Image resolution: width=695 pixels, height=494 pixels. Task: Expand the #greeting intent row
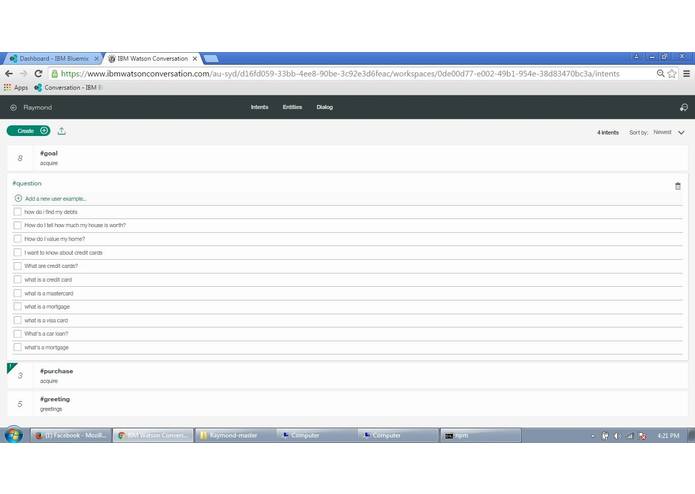pyautogui.click(x=348, y=404)
